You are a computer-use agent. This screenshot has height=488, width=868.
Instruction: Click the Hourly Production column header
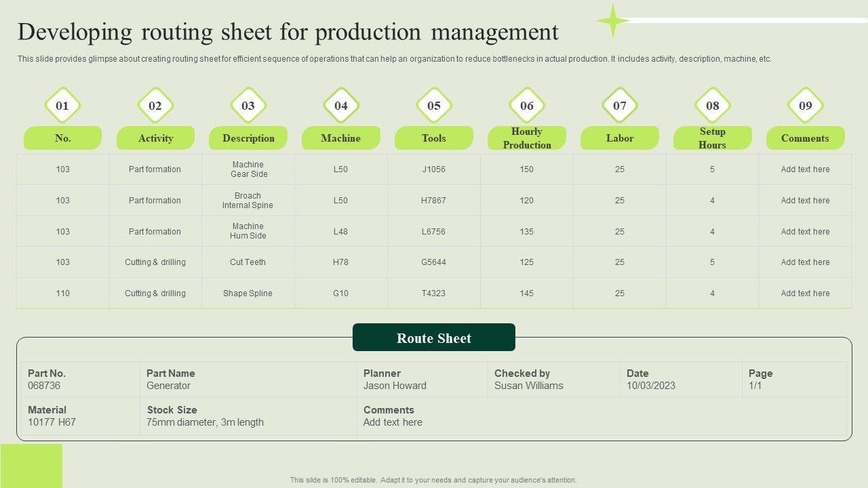527,138
